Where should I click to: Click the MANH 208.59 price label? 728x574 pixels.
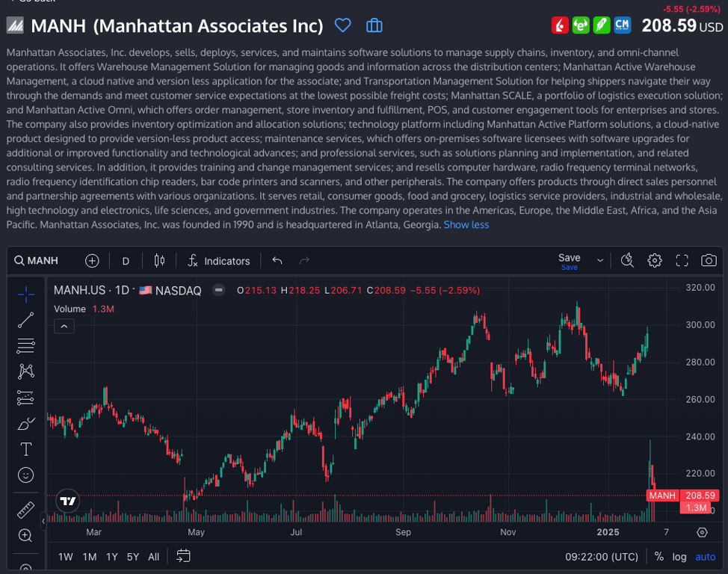coord(683,496)
